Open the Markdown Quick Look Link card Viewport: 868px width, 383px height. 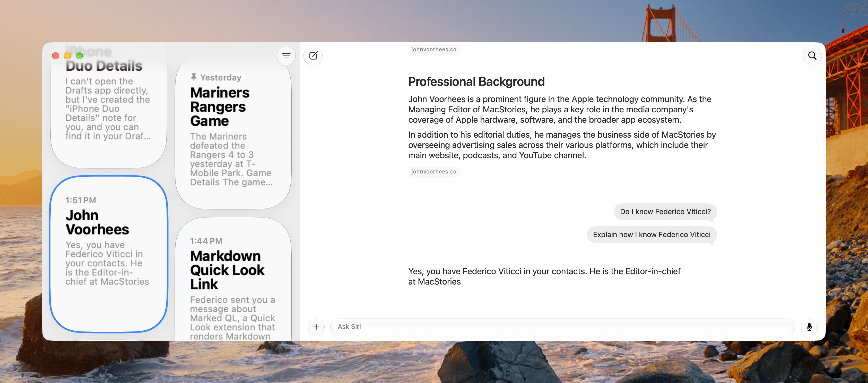click(x=233, y=279)
